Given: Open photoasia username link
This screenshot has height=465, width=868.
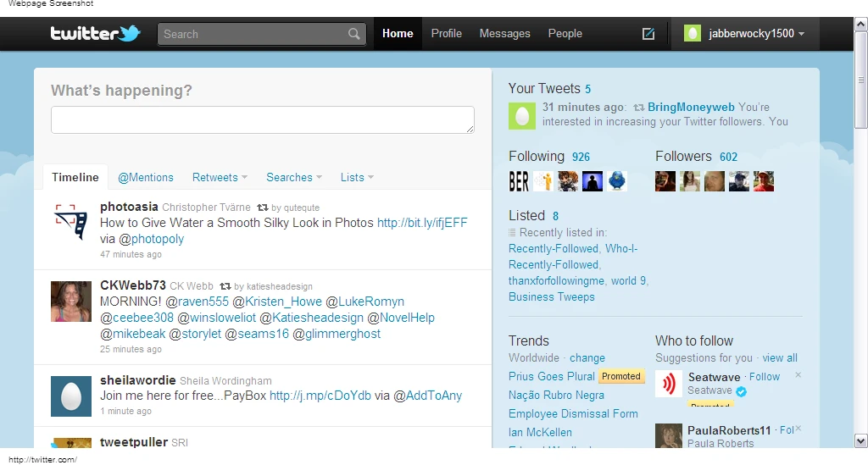Looking at the screenshot, I should point(129,207).
